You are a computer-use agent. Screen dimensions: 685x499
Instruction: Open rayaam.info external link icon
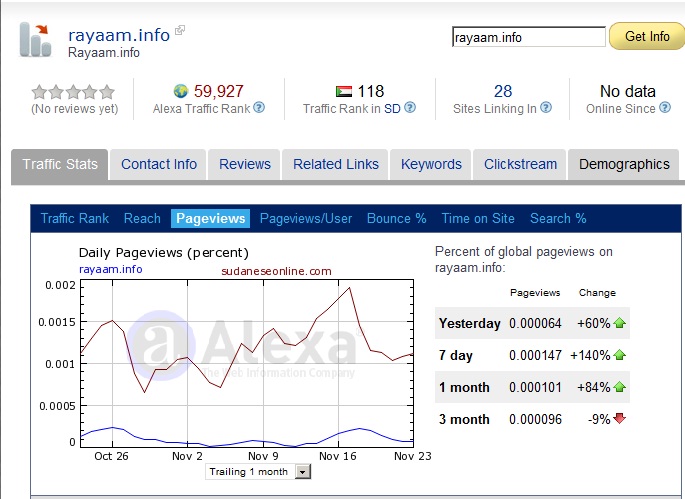tap(180, 30)
